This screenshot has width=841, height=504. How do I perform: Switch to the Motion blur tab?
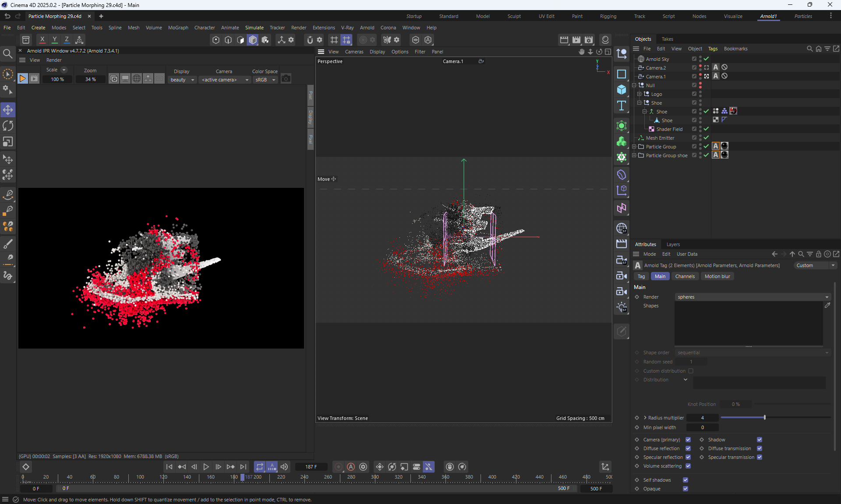point(717,276)
